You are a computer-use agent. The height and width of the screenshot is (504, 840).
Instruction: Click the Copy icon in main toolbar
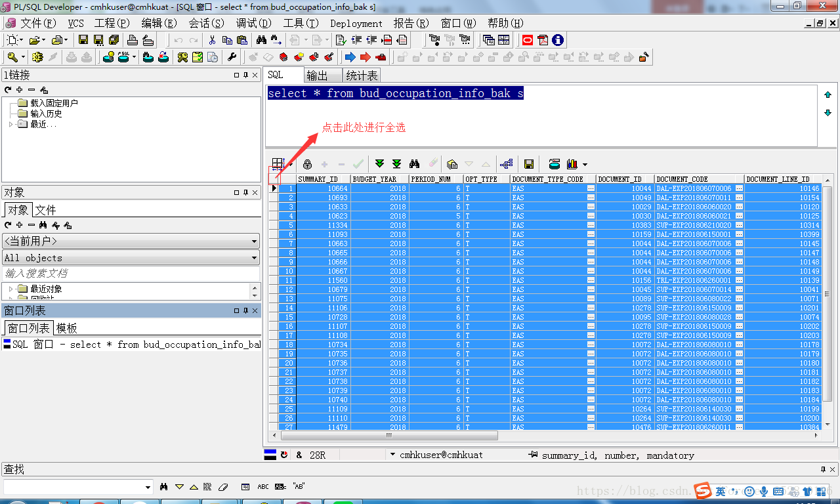point(226,40)
